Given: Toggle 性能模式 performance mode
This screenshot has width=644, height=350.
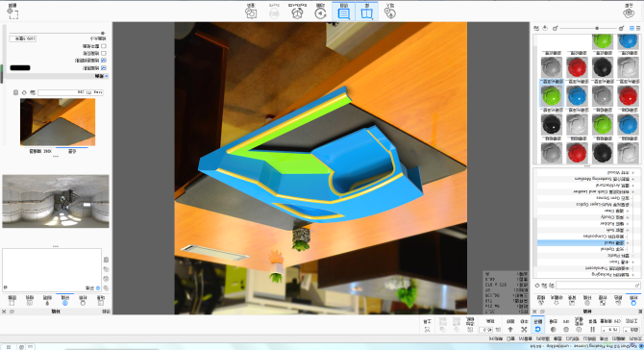Looking at the screenshot, I should point(579,330).
